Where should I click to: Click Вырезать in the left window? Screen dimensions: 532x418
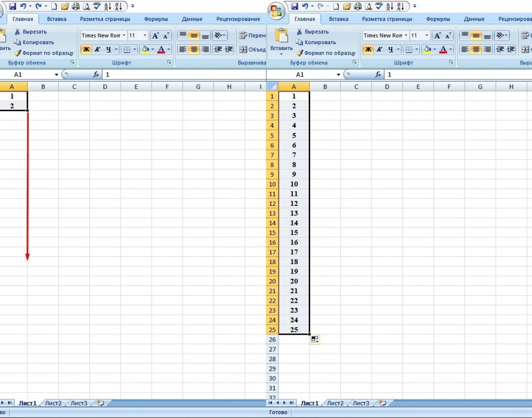pyautogui.click(x=34, y=32)
